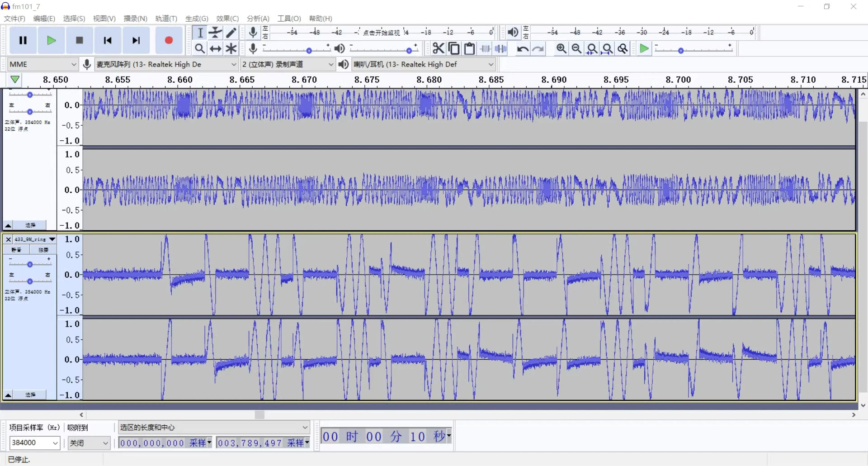Image resolution: width=868 pixels, height=466 pixels.
Task: Adjust the recording volume slider
Action: [x=297, y=49]
